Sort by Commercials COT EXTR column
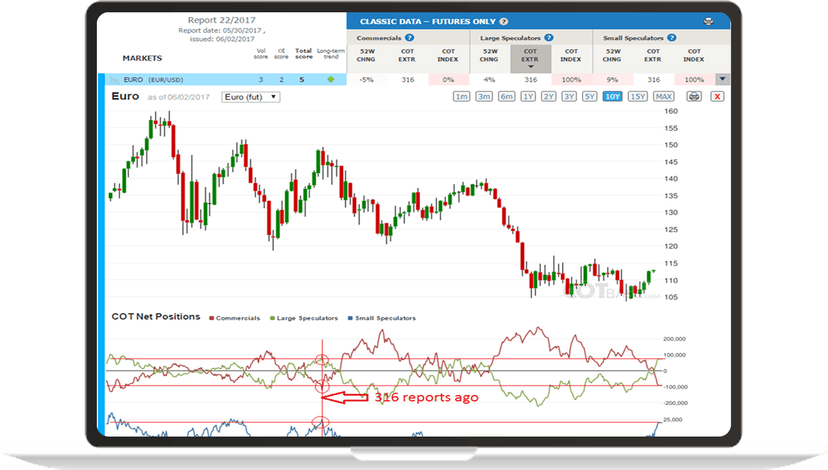Screen dimensions: 828x470 pyautogui.click(x=407, y=55)
